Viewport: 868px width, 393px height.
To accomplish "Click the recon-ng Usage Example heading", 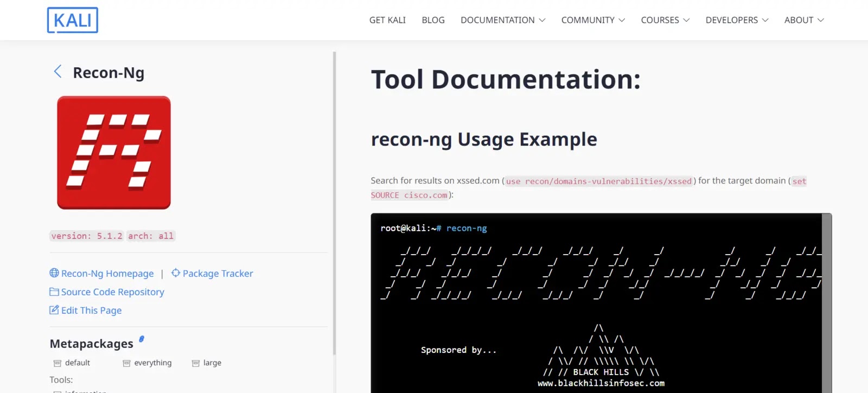I will pos(484,140).
